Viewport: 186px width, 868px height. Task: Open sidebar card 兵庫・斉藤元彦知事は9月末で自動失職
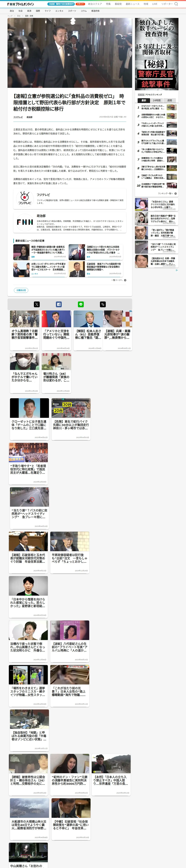click(x=157, y=261)
